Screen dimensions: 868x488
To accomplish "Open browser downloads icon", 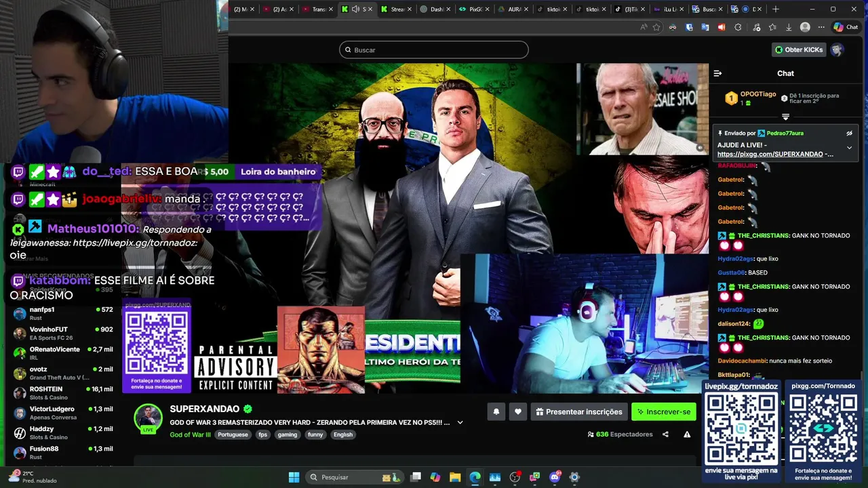I will click(789, 27).
